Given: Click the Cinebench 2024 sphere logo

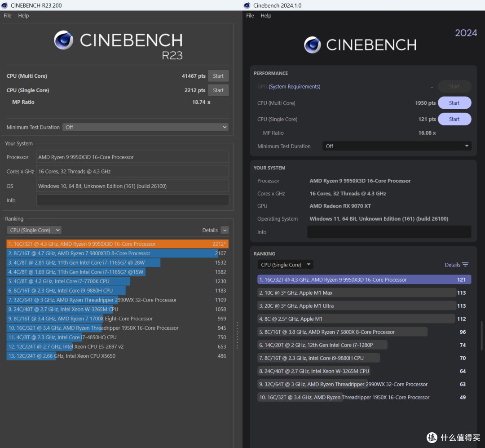Looking at the screenshot, I should coord(313,45).
